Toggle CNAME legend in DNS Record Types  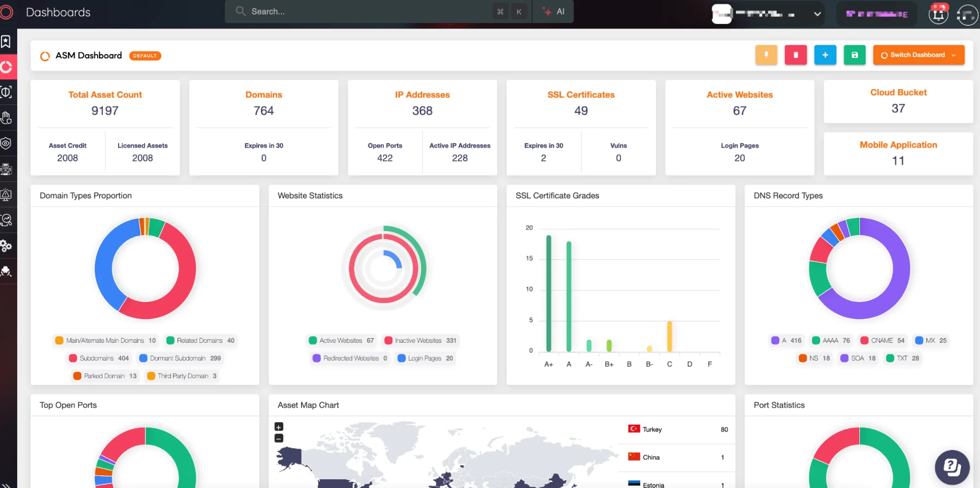click(882, 340)
